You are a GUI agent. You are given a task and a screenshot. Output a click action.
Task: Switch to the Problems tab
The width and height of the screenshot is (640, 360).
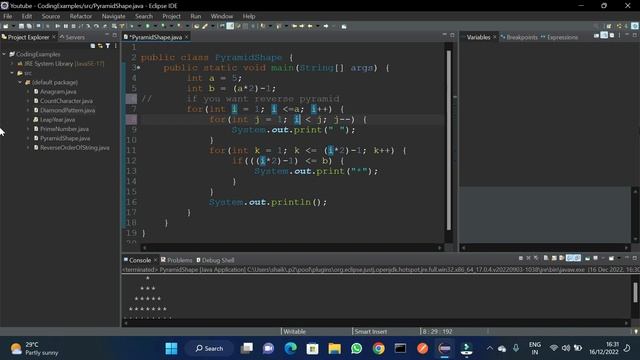point(179,260)
